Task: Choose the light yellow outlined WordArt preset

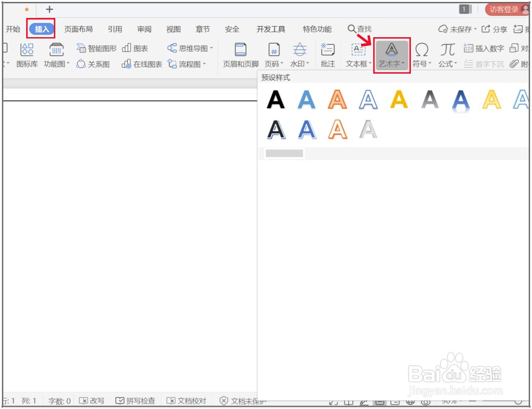Action: click(491, 99)
